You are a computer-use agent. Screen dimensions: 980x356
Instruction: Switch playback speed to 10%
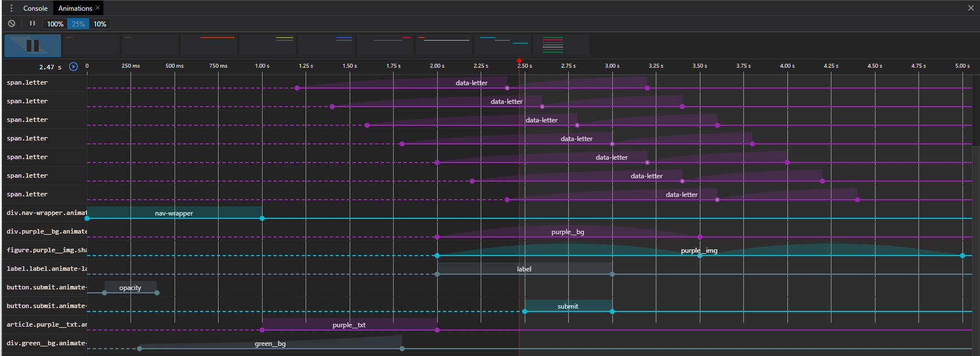[x=99, y=24]
